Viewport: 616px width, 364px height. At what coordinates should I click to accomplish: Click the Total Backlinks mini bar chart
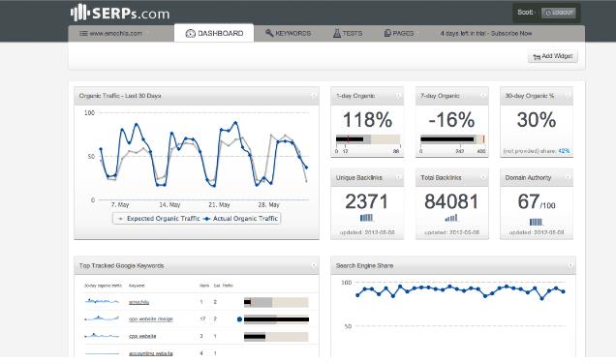451,218
